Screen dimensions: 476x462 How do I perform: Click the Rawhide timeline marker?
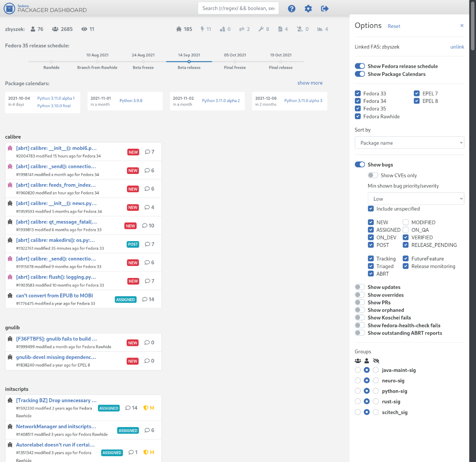pos(52,61)
